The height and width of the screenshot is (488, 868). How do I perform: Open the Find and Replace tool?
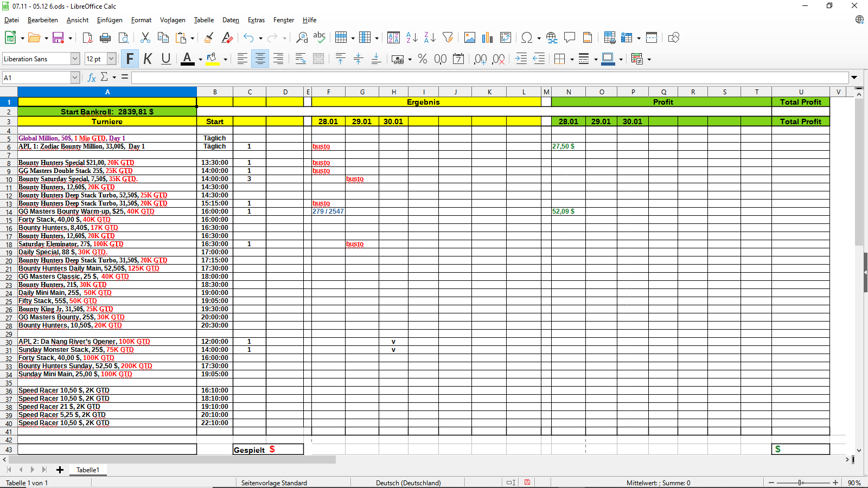302,37
